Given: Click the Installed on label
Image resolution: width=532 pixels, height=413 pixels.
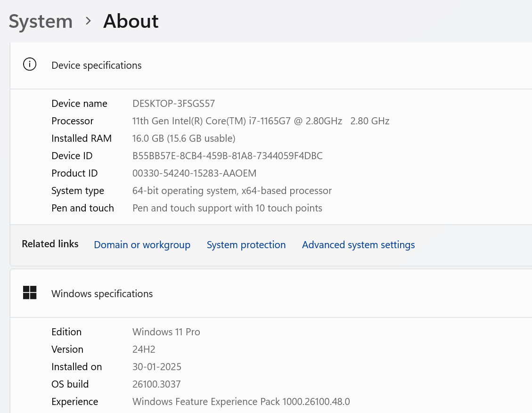Looking at the screenshot, I should coord(77,367).
